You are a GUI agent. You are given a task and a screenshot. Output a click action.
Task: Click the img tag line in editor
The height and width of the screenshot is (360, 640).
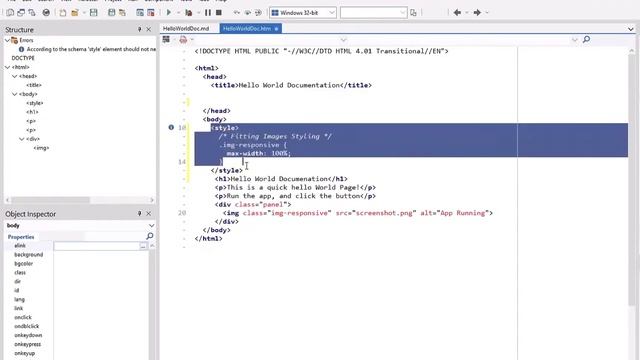pyautogui.click(x=358, y=213)
